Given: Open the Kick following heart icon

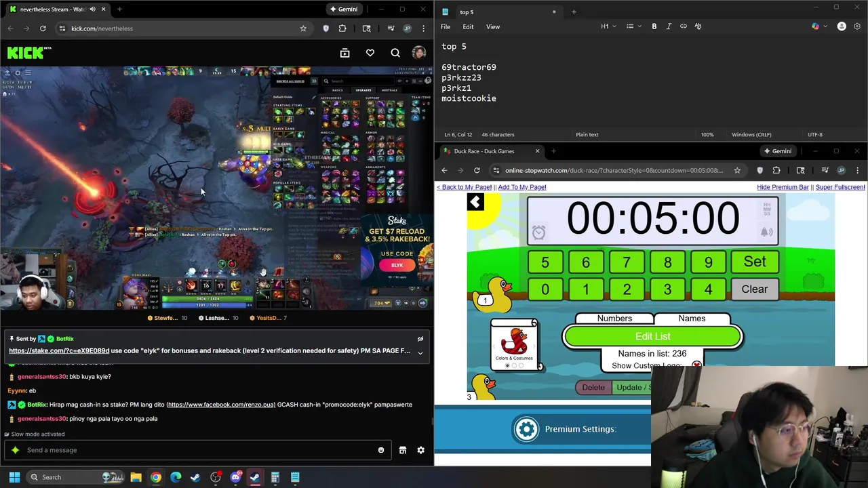Looking at the screenshot, I should (x=370, y=53).
